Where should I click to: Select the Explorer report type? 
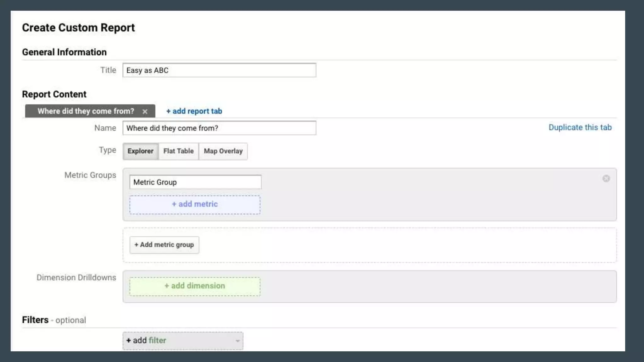(x=140, y=151)
